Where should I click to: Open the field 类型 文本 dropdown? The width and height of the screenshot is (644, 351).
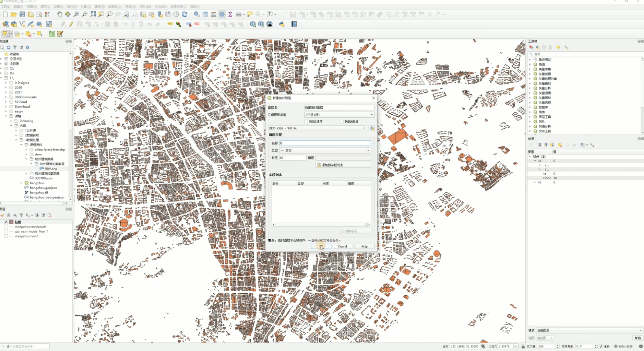pos(325,150)
